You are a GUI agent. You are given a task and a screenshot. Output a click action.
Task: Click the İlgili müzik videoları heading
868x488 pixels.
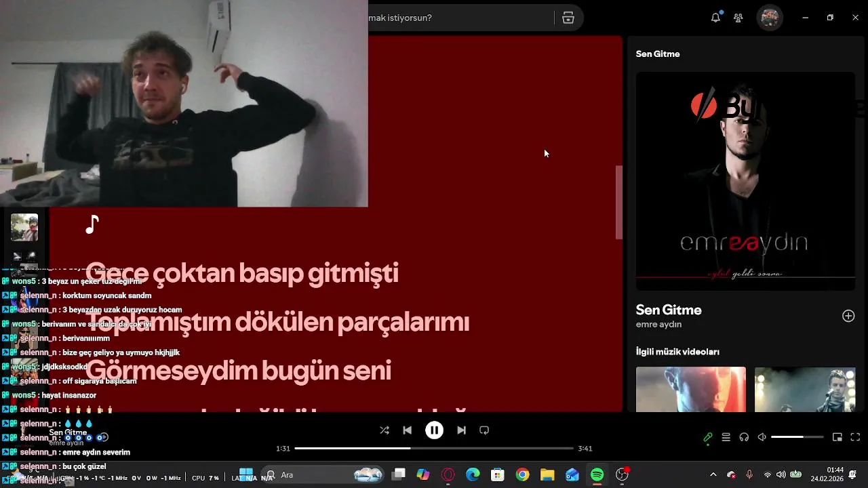click(677, 352)
